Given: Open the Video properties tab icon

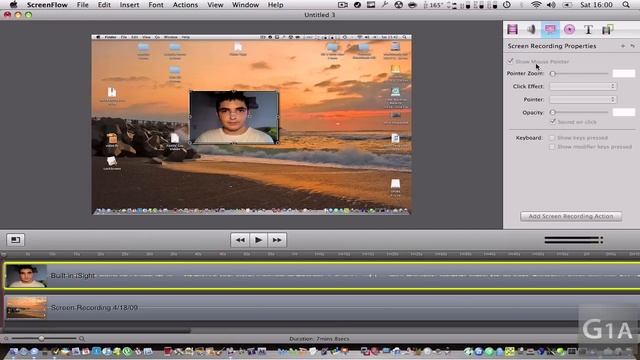Looking at the screenshot, I should tap(512, 29).
